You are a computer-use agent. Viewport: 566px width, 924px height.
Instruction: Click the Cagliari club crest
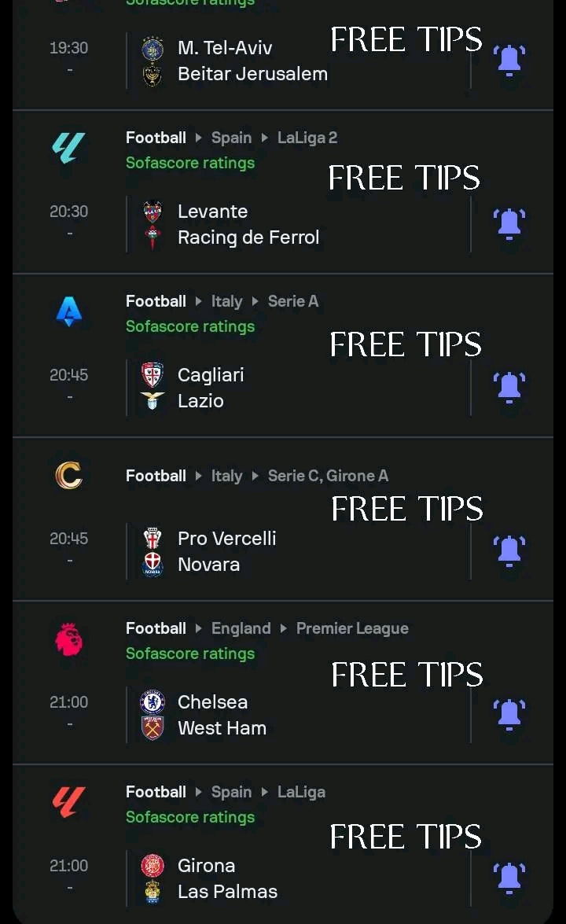point(153,375)
